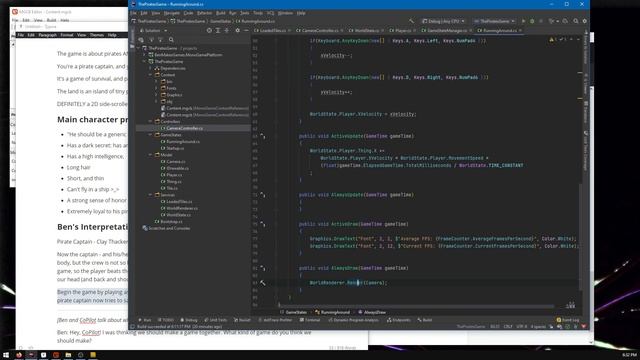Open the Window menu in Rider
640x360 pixels.
285,13
